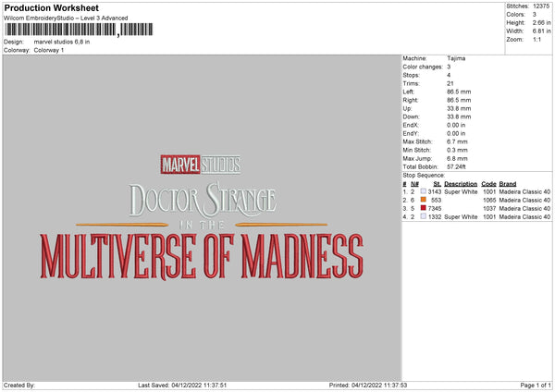Screen dimensions: 555x392
Task: Click the Description column header
Action: [460, 183]
